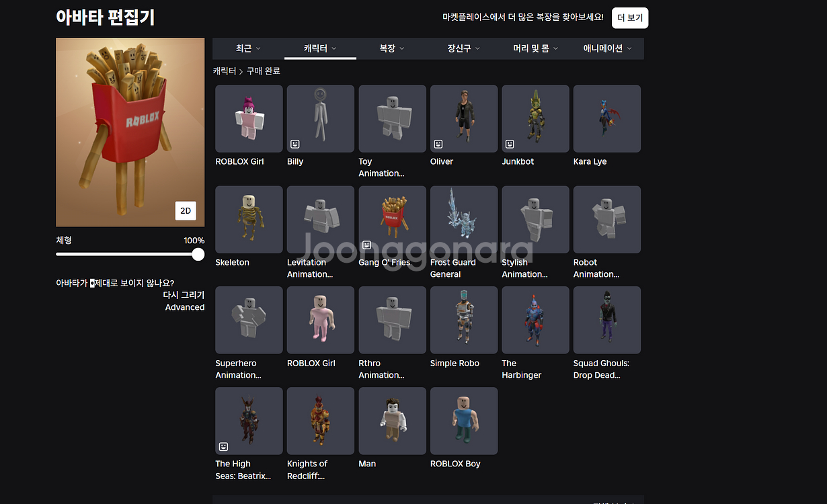Click the emote badge on Junkbot tile
The height and width of the screenshot is (504, 827).
point(510,144)
